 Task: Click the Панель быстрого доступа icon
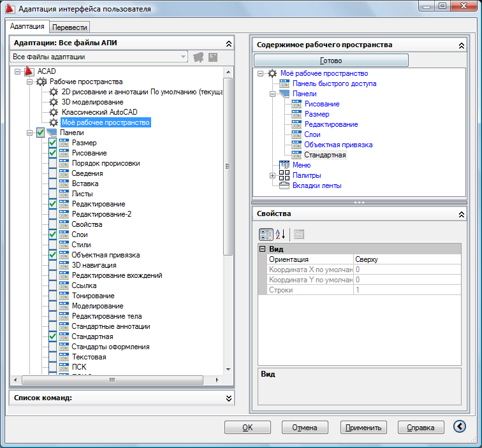[284, 83]
